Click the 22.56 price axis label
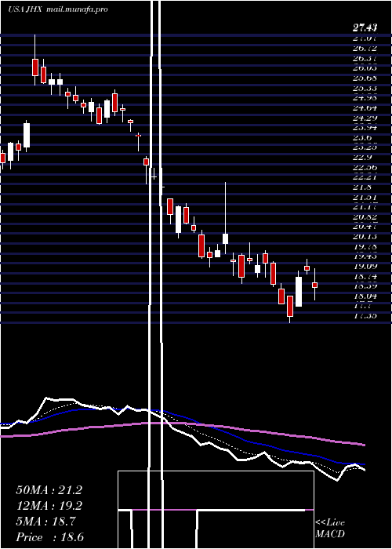Viewport: 392px width, 549px height. click(365, 168)
